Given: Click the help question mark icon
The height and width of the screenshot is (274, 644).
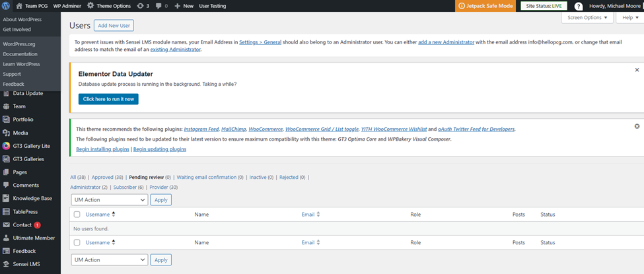Looking at the screenshot, I should [579, 6].
